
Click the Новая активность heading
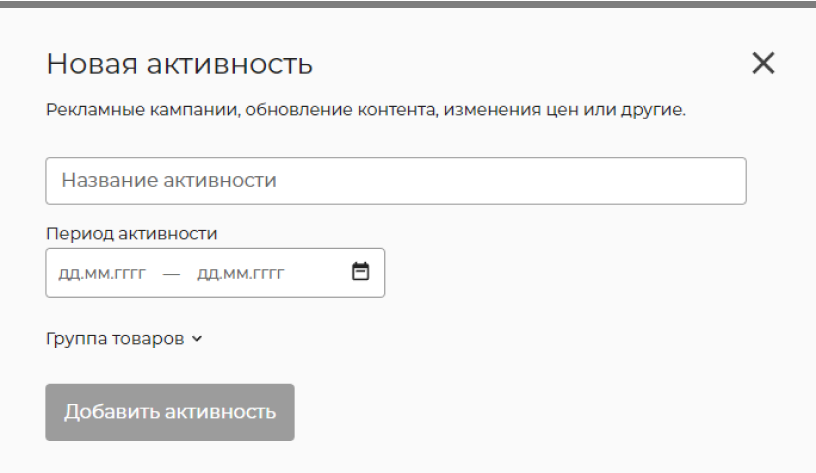(179, 64)
